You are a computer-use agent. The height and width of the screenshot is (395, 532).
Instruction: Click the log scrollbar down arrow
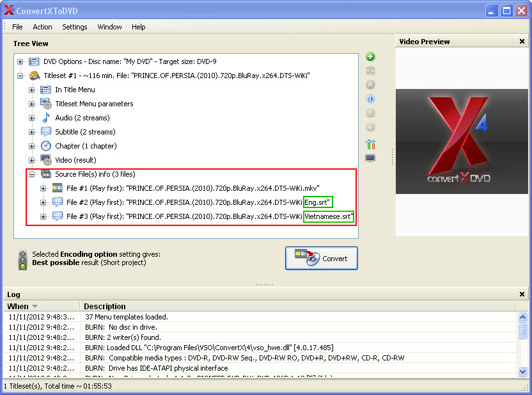tap(522, 371)
